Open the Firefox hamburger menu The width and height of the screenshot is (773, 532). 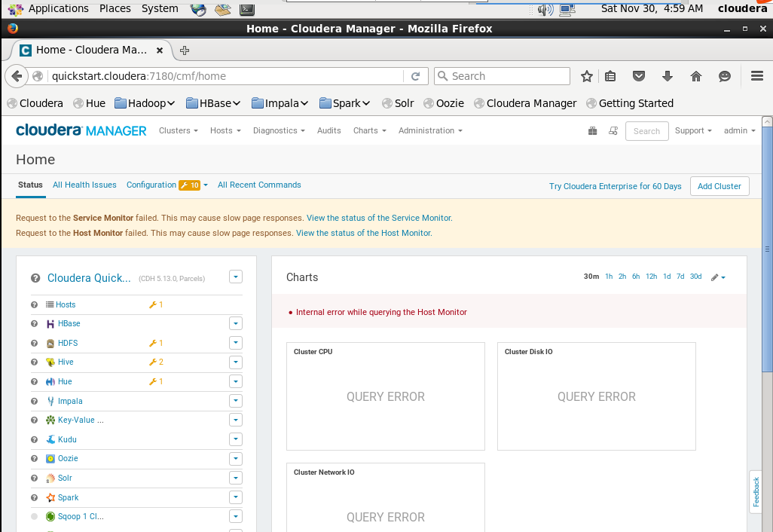point(757,76)
